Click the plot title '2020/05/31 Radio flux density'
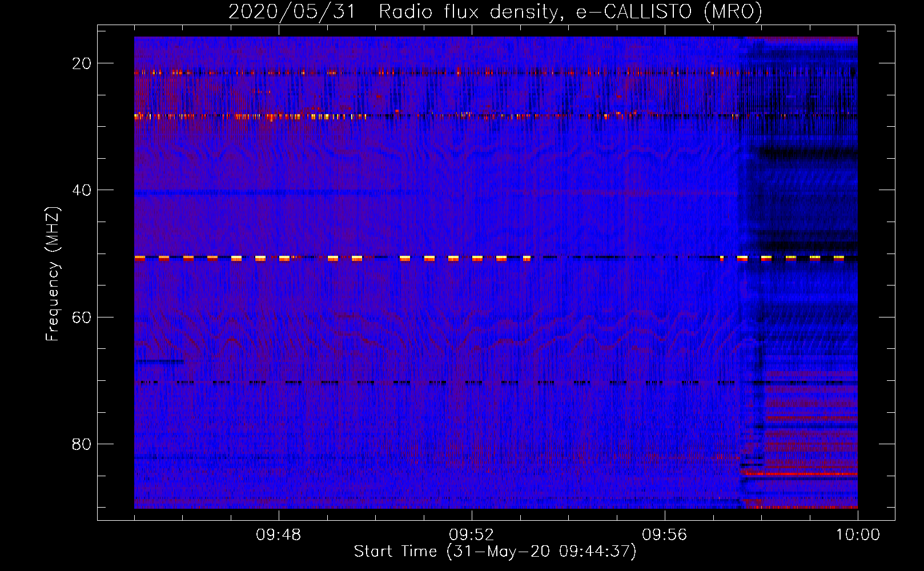The image size is (924, 571). (495, 11)
